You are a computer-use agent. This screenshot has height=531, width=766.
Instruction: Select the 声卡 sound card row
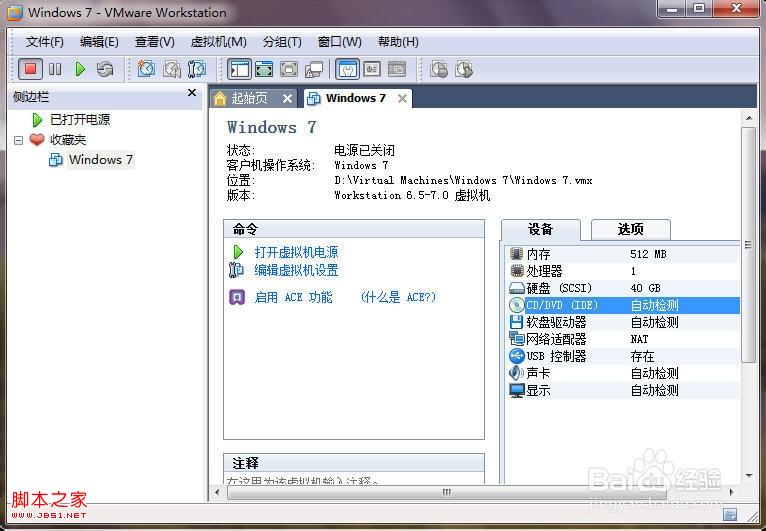point(623,373)
